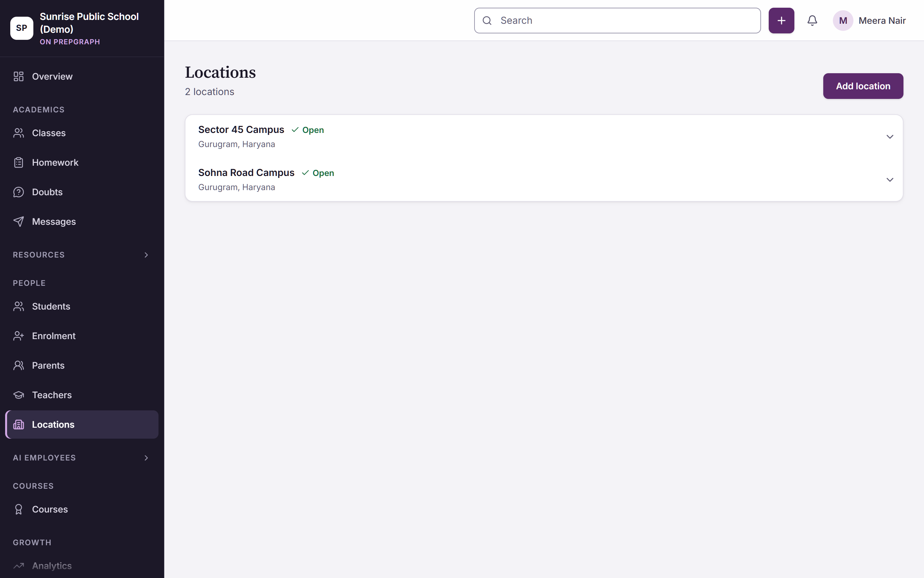Image resolution: width=924 pixels, height=578 pixels.
Task: Open Meera Nair user menu
Action: [869, 21]
